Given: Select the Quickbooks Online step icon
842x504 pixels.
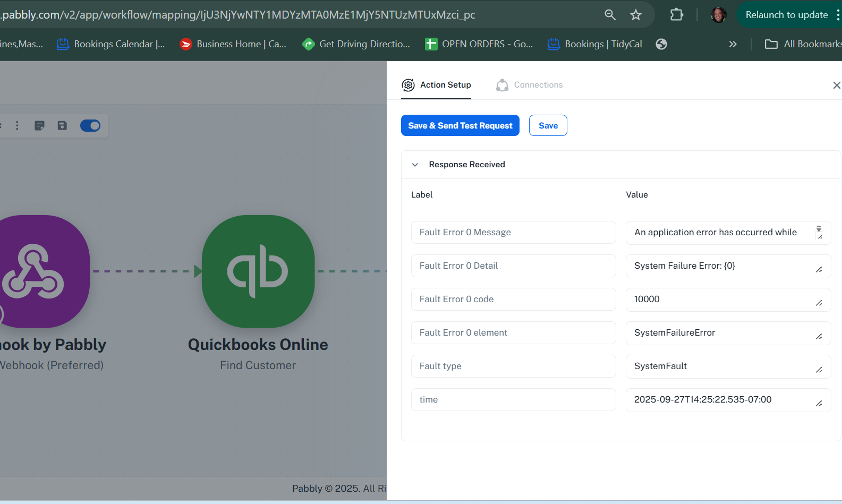Looking at the screenshot, I should [258, 271].
